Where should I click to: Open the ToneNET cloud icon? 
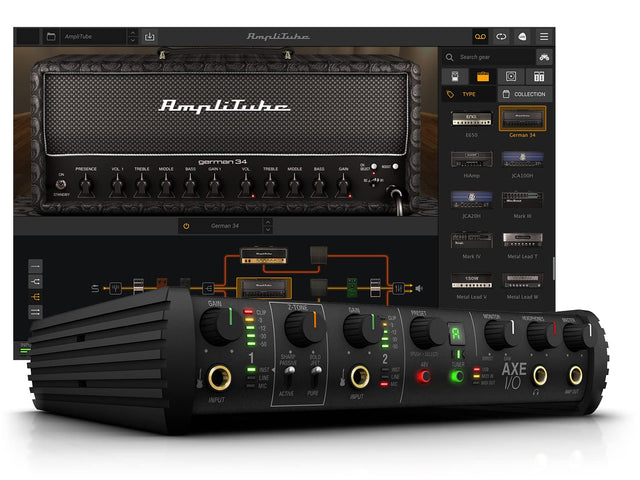(522, 37)
